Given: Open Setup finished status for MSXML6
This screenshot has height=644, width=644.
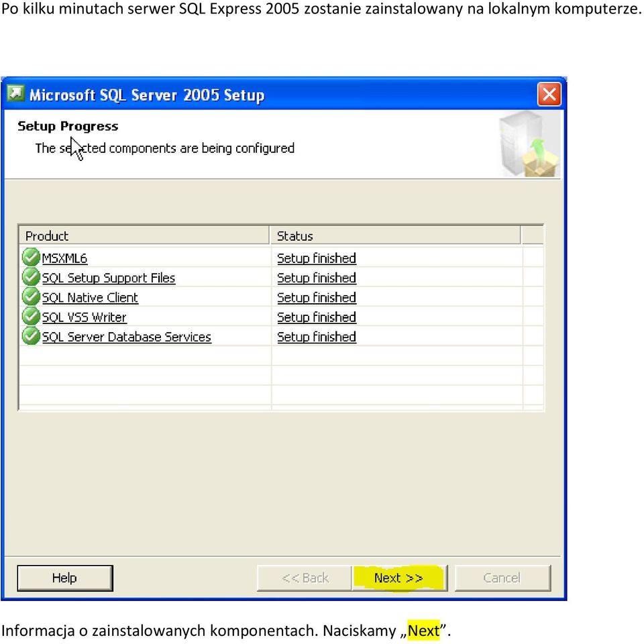Looking at the screenshot, I should point(317,258).
